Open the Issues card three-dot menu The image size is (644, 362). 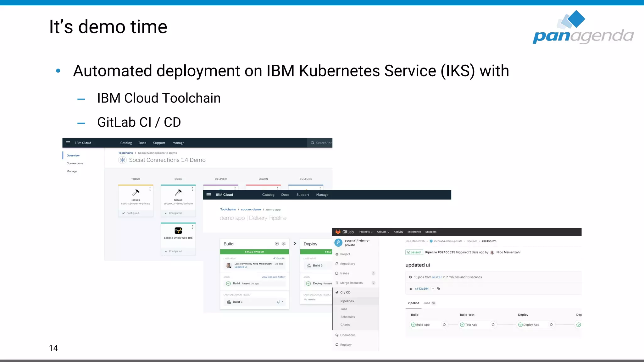[x=150, y=189]
